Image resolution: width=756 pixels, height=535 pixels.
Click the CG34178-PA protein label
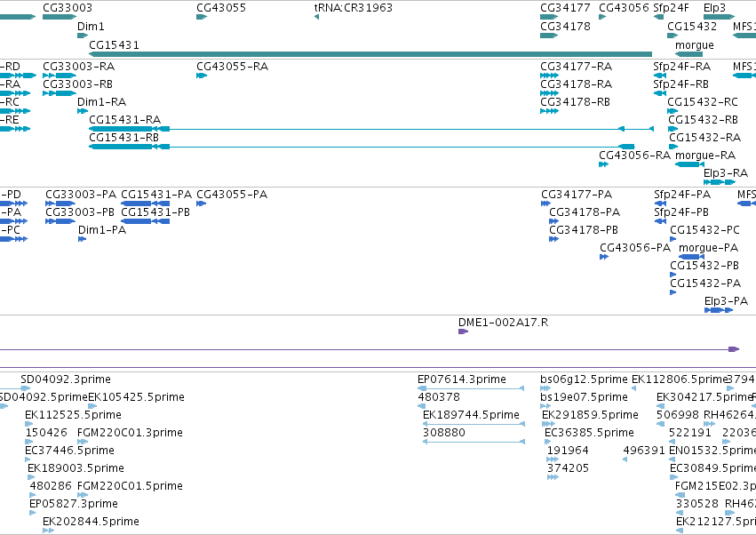point(585,212)
